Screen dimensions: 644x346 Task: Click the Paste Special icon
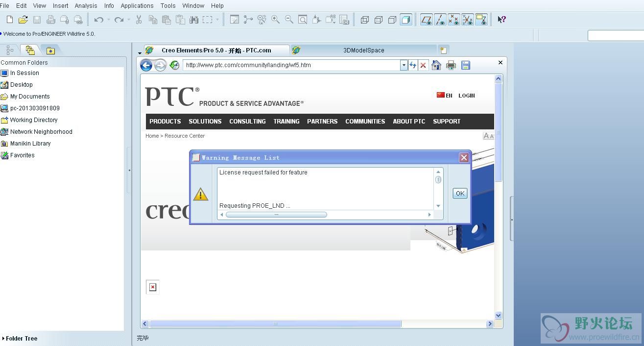[x=180, y=20]
